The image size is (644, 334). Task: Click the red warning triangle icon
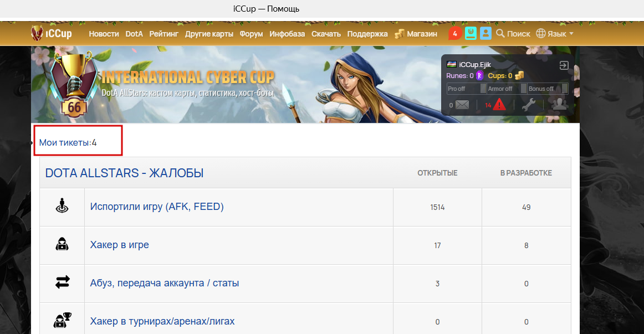coord(499,105)
